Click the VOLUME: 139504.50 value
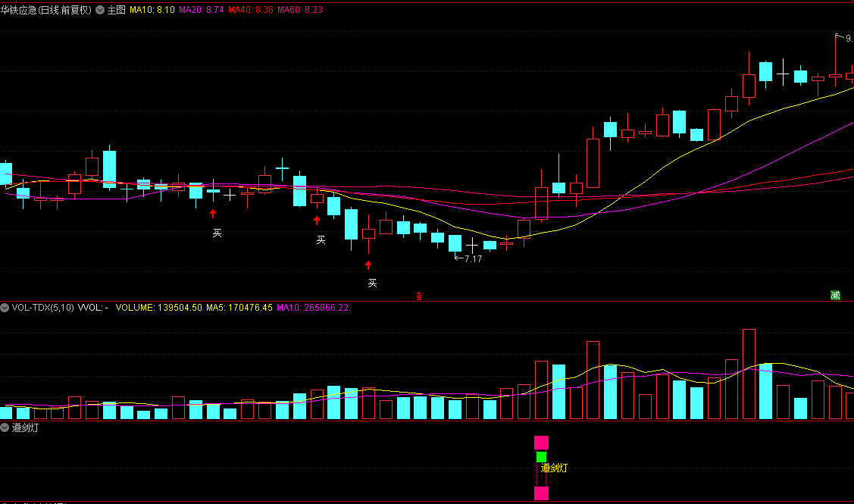The image size is (854, 504). (158, 308)
